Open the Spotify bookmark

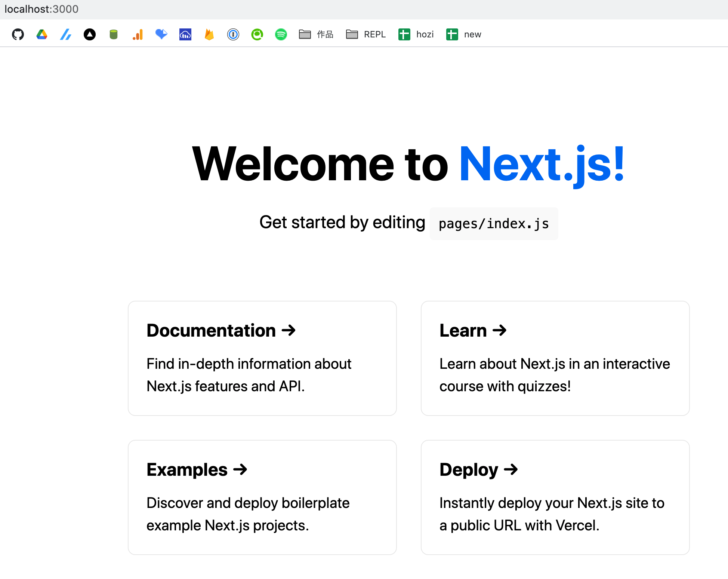(x=281, y=34)
